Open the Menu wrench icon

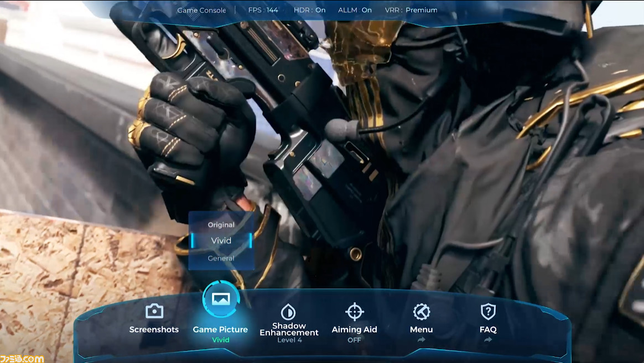[x=422, y=312]
